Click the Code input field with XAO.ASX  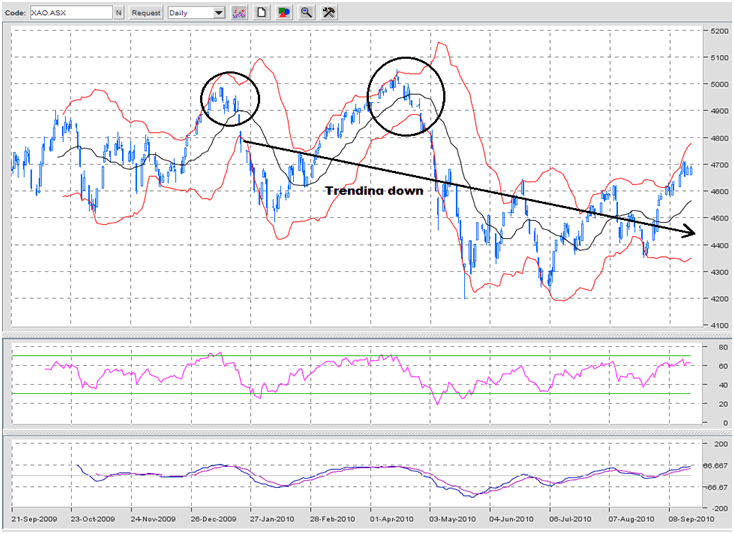[x=71, y=13]
